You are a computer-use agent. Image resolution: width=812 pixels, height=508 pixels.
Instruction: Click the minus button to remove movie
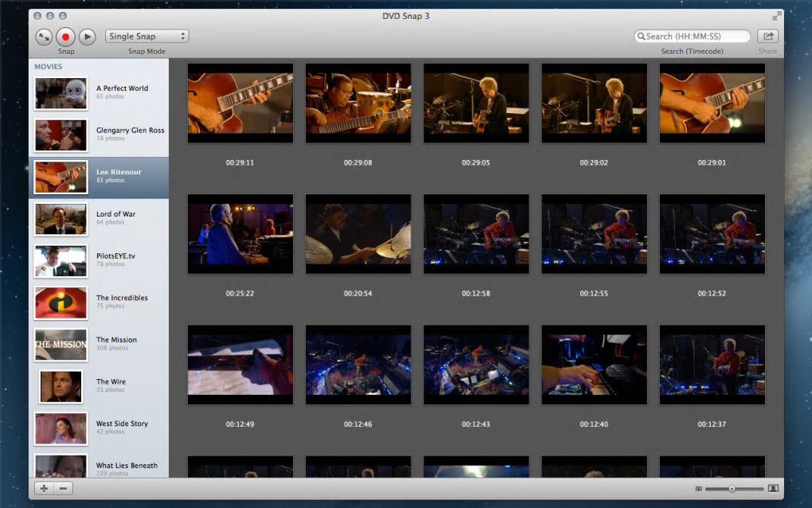(x=63, y=488)
